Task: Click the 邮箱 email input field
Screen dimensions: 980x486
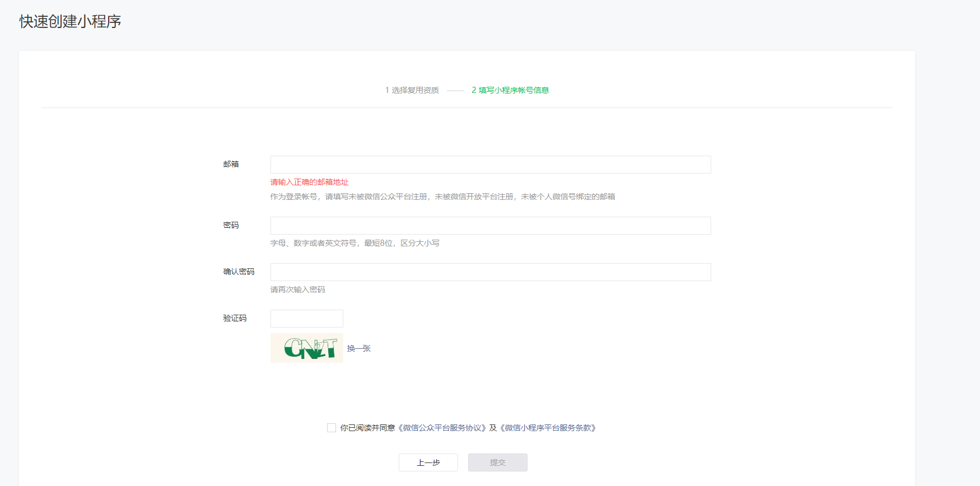Action: pos(491,165)
